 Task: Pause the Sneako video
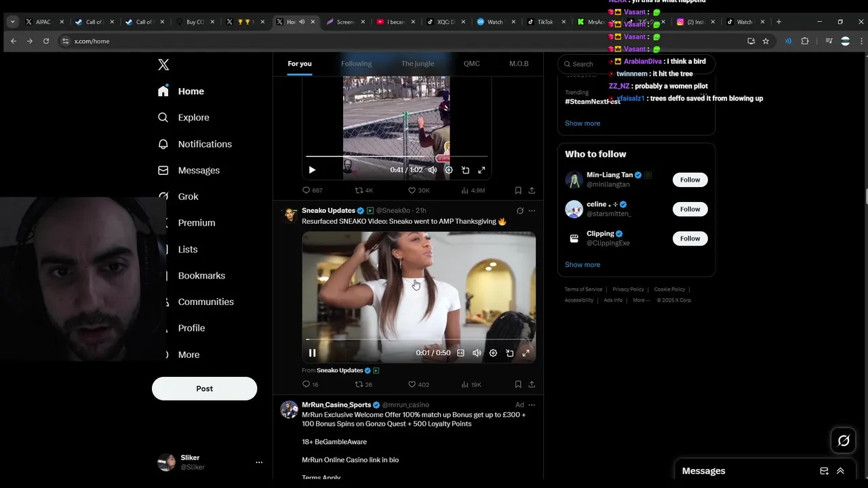[312, 353]
